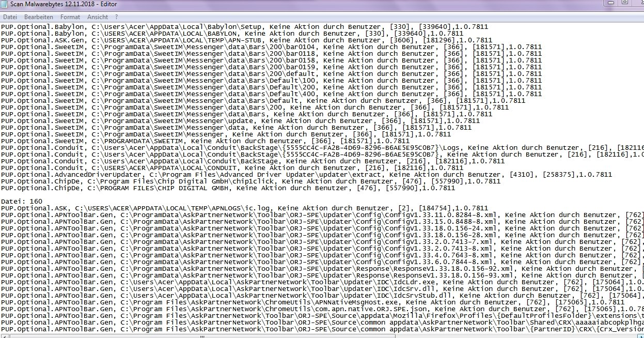Viewport: 644px width, 338px height.
Task: Click the Mozilla\Firefox\Profiles path line
Action: click(322, 315)
